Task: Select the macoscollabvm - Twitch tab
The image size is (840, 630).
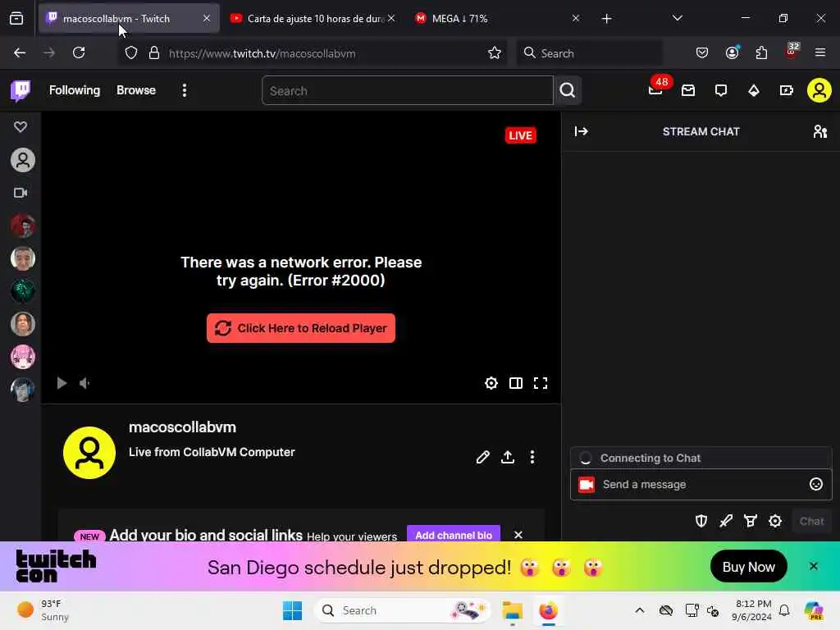Action: [129, 18]
